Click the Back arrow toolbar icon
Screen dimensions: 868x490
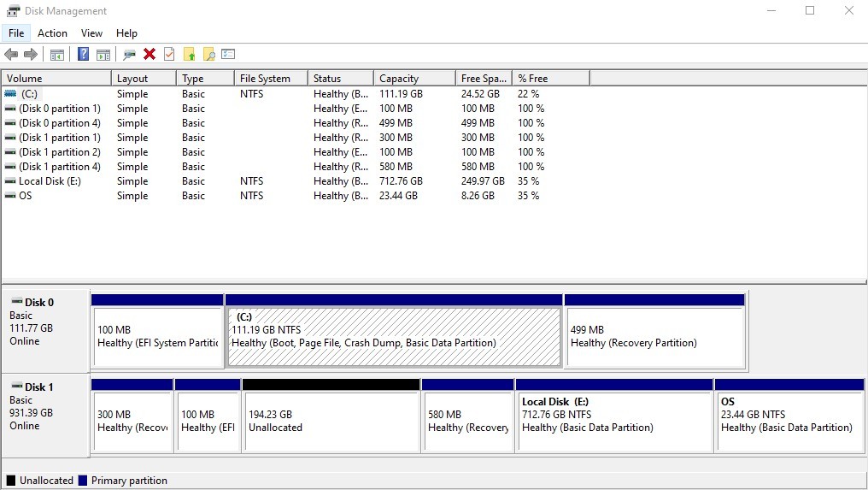click(11, 55)
